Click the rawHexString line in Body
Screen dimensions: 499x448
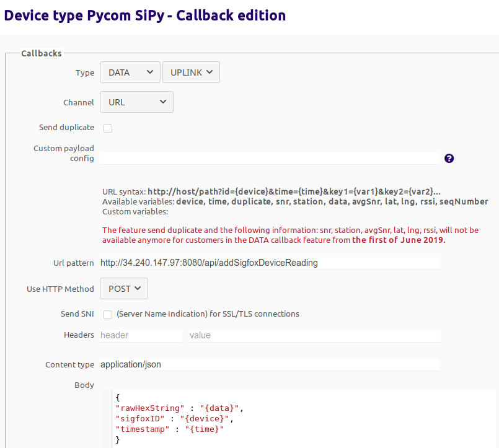pos(177,408)
